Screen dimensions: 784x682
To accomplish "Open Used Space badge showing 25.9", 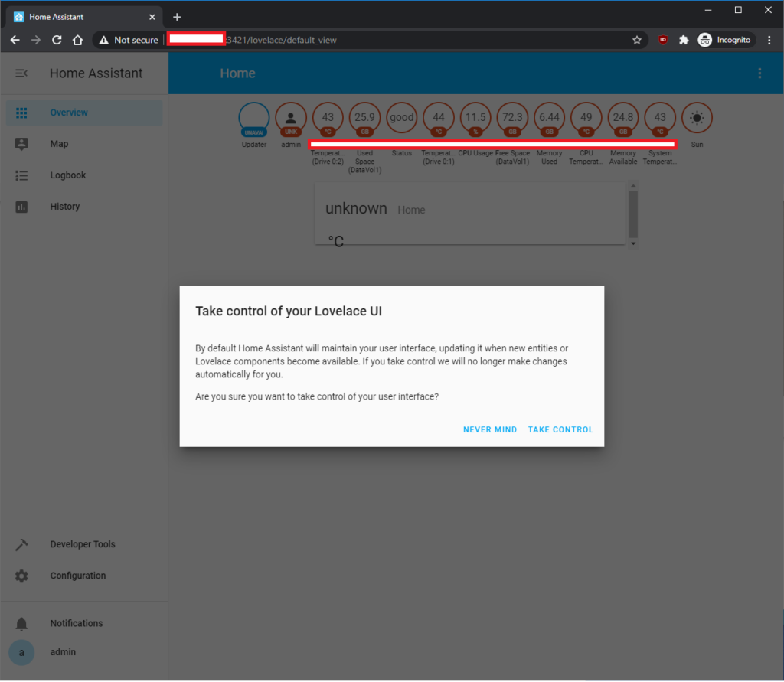I will point(365,119).
